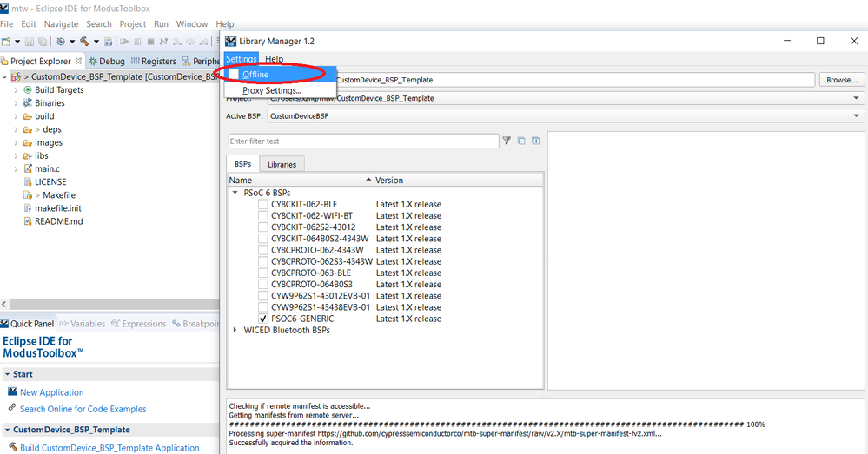This screenshot has width=868, height=454.
Task: Check the CY8CPROTO-062-4343W BSP checkbox
Action: [x=263, y=250]
